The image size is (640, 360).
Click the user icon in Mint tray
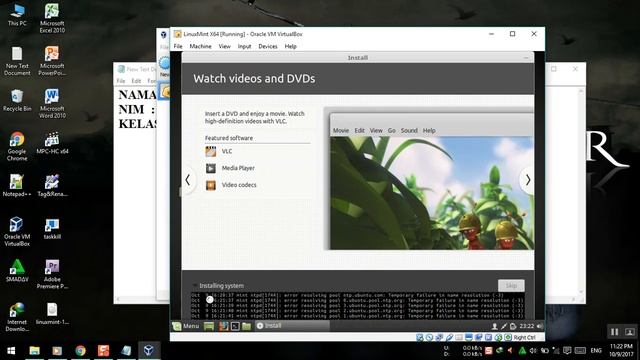click(494, 326)
